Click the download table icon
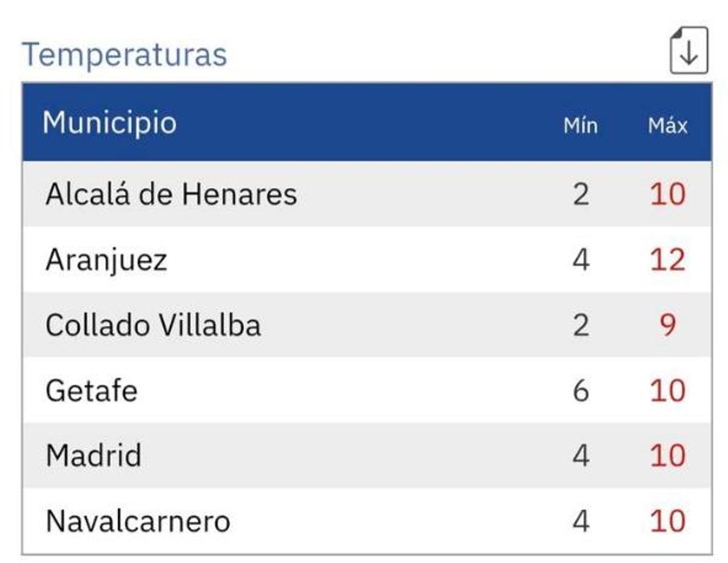The height and width of the screenshot is (563, 728). [x=689, y=51]
